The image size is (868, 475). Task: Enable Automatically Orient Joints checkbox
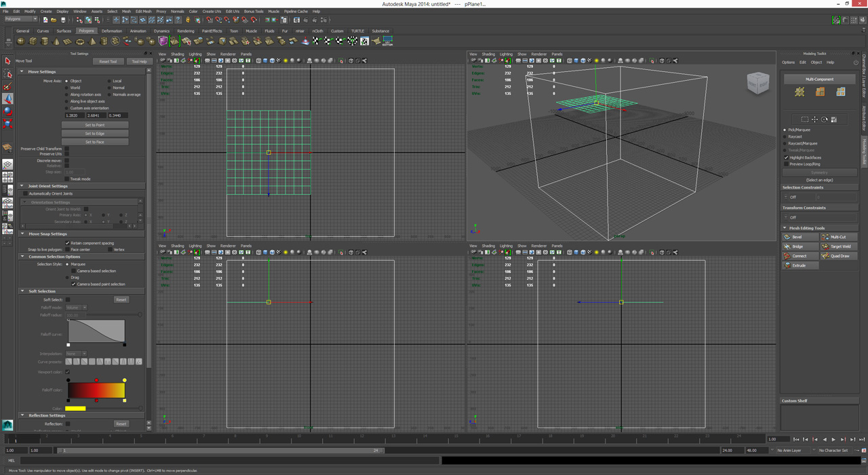pos(26,193)
